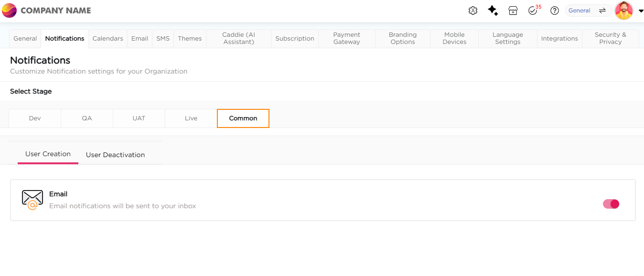Click the user profile avatar
This screenshot has width=644, height=276.
(624, 11)
